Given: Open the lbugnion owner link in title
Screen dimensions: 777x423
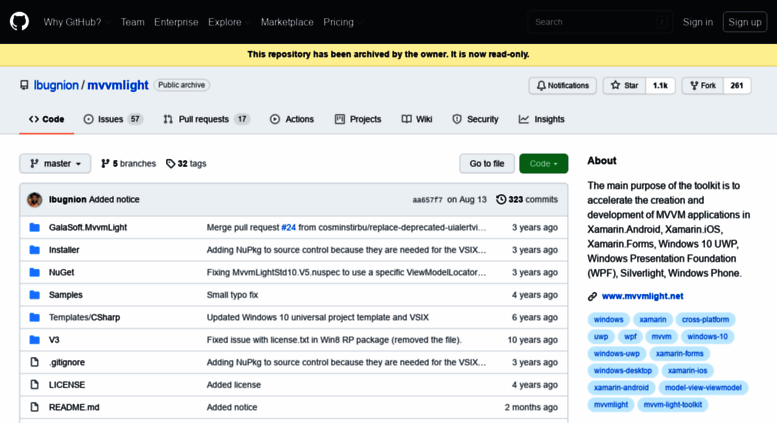Looking at the screenshot, I should click(56, 85).
